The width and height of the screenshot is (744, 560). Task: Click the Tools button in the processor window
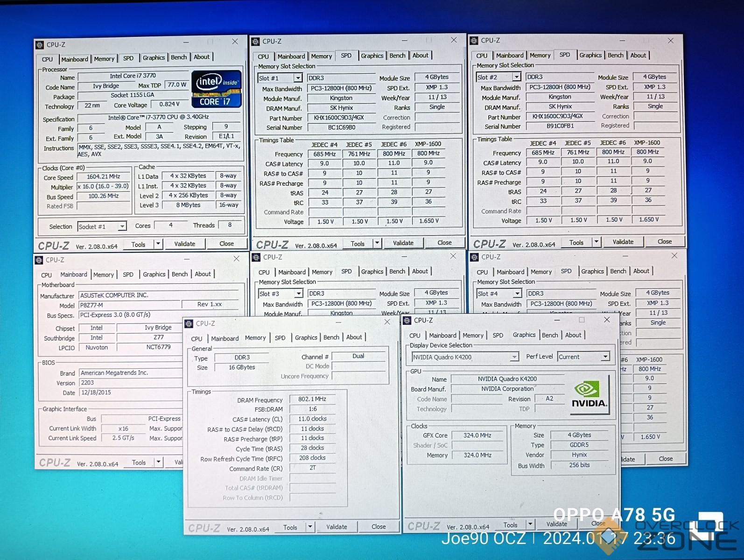(x=139, y=244)
